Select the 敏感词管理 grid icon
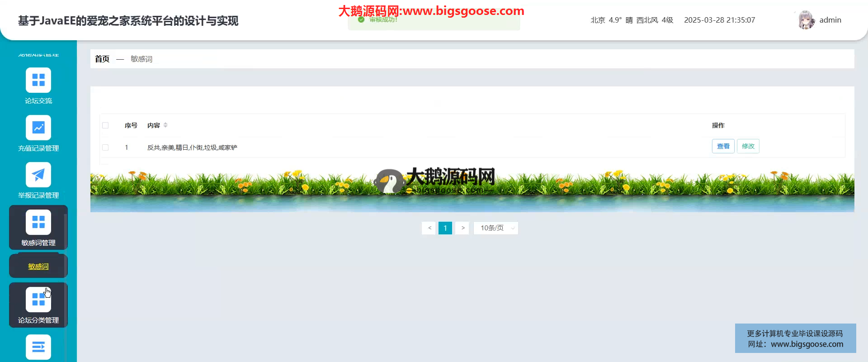Screen dimensions: 868x362 coord(38,222)
